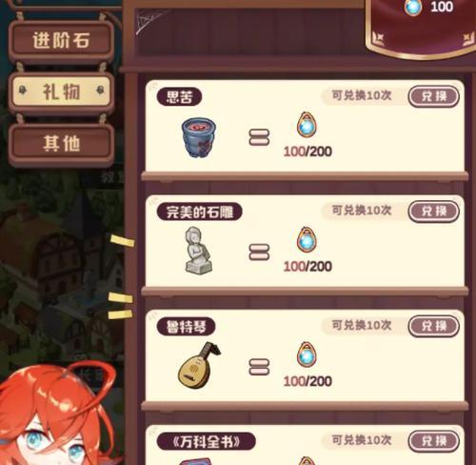Tap gem currency icon in 鲁特琴 row
The height and width of the screenshot is (465, 476).
(307, 354)
